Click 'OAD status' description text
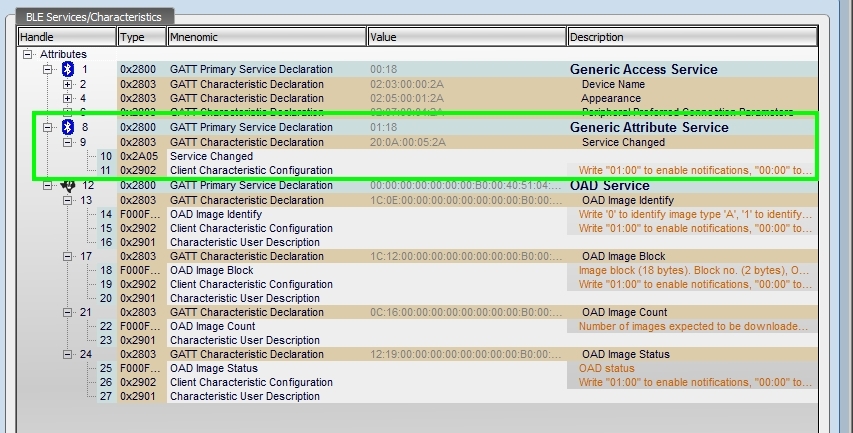This screenshot has height=433, width=853. pos(607,368)
